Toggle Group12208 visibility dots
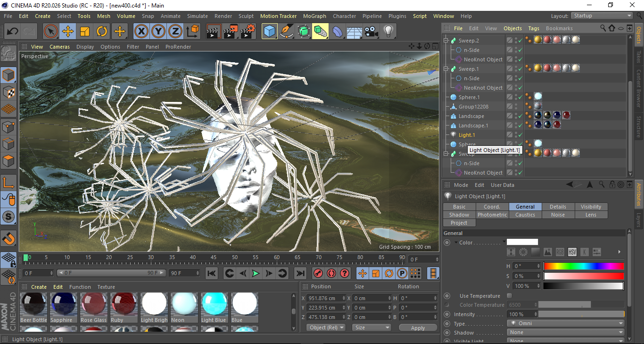 (x=516, y=107)
